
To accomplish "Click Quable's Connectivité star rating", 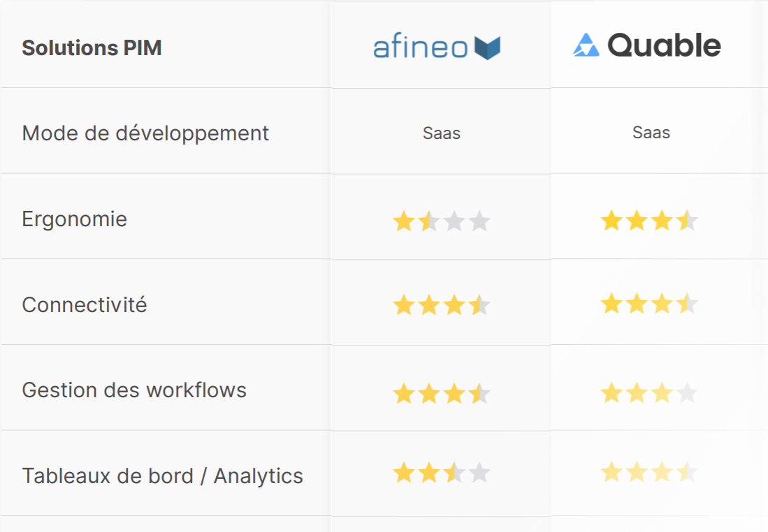I will [x=649, y=304].
